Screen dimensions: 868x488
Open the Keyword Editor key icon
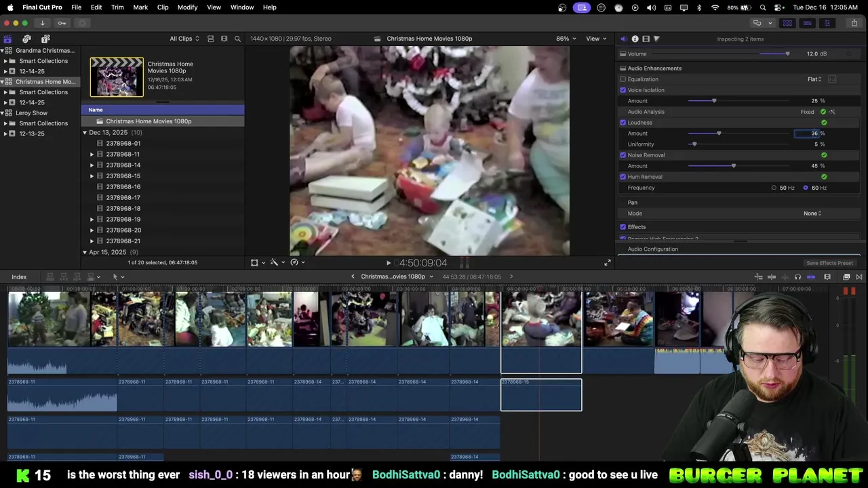click(62, 23)
